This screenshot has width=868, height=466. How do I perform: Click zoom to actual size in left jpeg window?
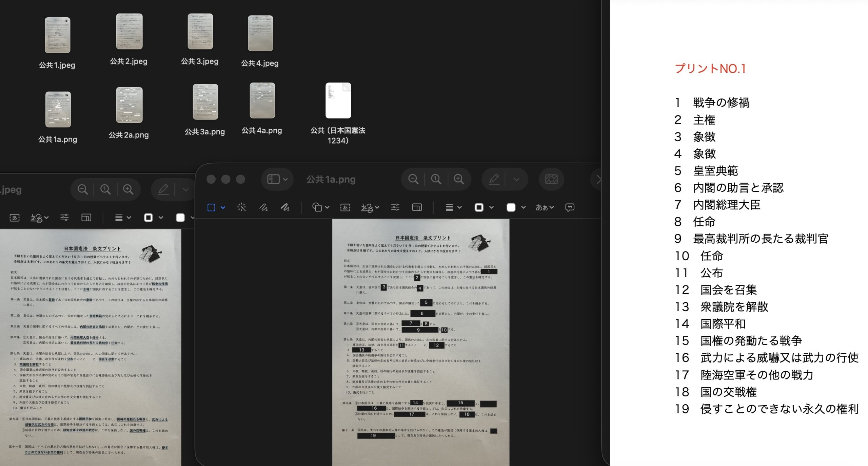pos(105,189)
